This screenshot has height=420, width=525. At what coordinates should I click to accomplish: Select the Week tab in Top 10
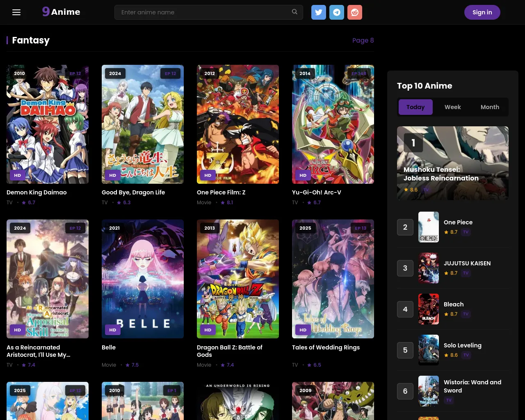[x=453, y=107]
